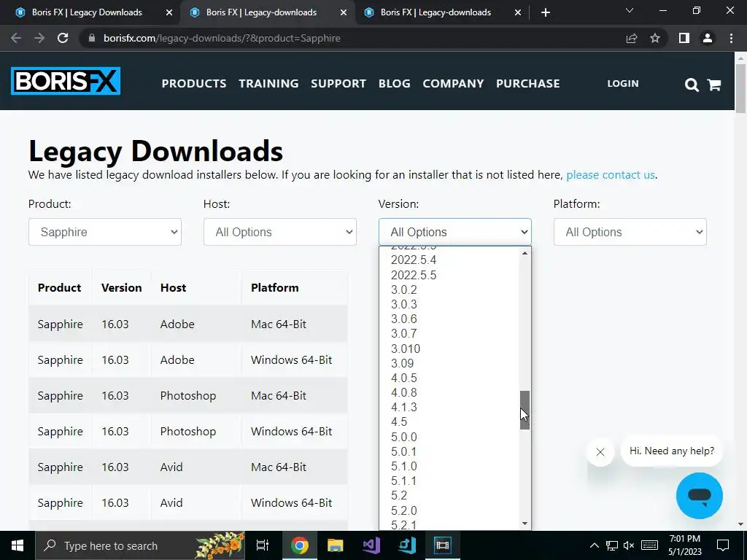Open the blue live chat button
This screenshot has width=747, height=560.
(x=700, y=496)
